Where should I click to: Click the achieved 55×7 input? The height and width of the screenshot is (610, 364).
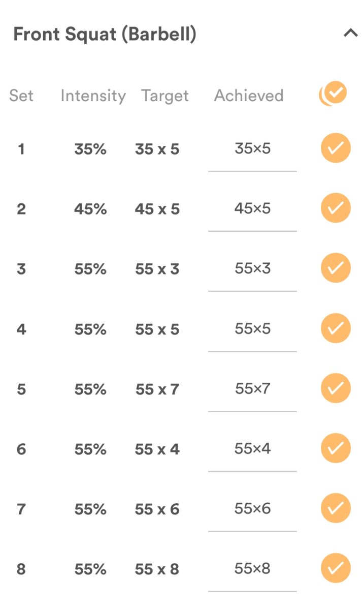coord(252,389)
